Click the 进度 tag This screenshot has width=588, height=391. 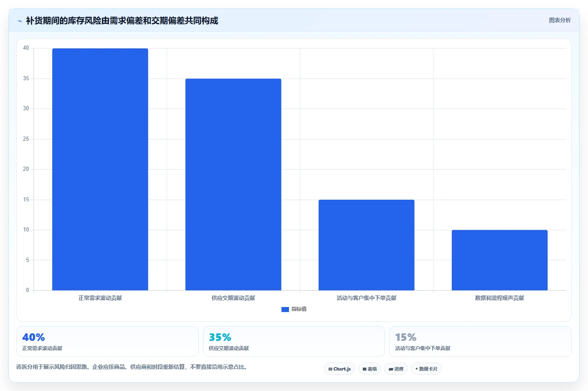pyautogui.click(x=396, y=369)
